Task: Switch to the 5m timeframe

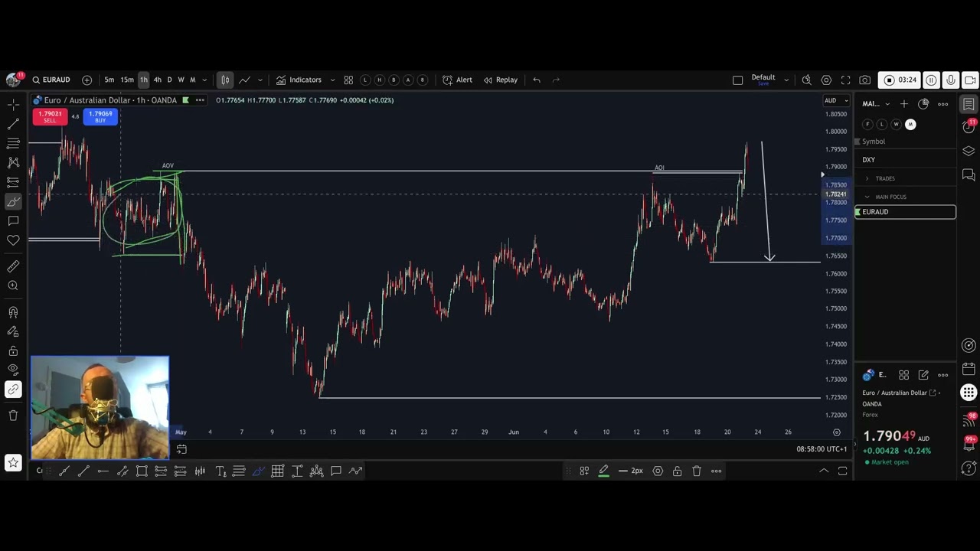Action: click(x=109, y=80)
